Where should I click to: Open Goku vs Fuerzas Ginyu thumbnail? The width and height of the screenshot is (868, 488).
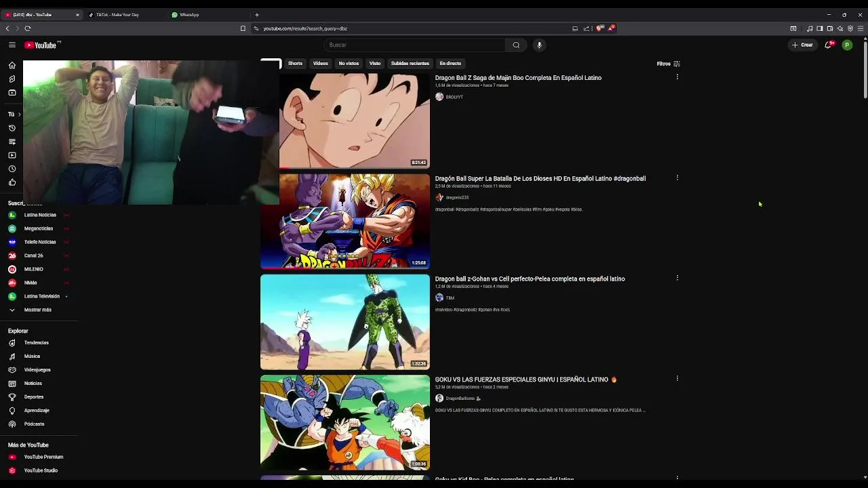[345, 422]
